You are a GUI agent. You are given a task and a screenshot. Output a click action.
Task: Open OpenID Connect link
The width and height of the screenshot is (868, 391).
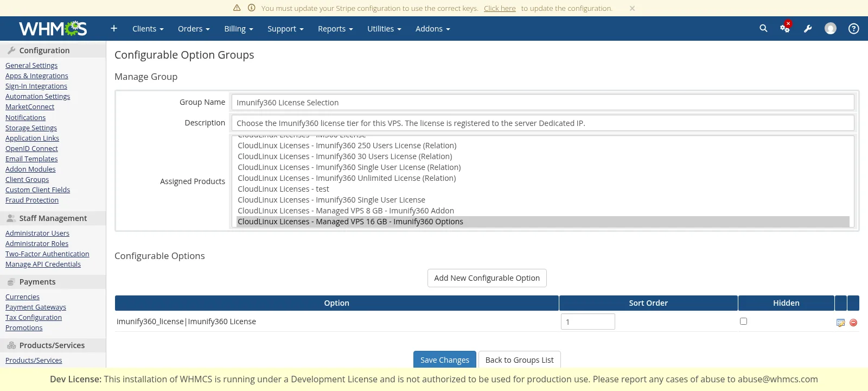pos(31,148)
